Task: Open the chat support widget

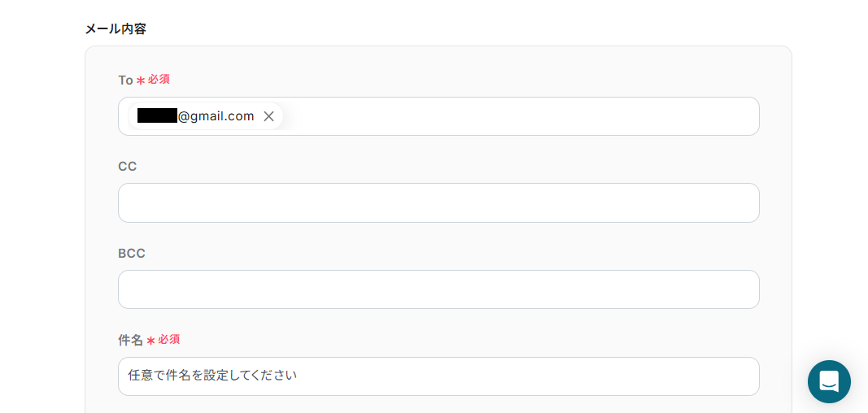Action: click(829, 381)
